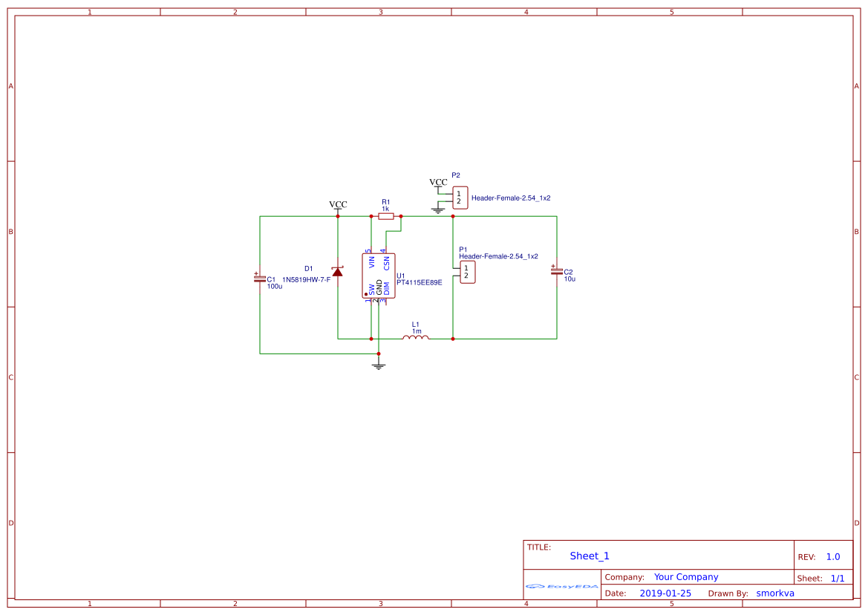Select the polarized capacitor C1 symbol
Image resolution: width=868 pixels, height=615 pixels.
(259, 279)
